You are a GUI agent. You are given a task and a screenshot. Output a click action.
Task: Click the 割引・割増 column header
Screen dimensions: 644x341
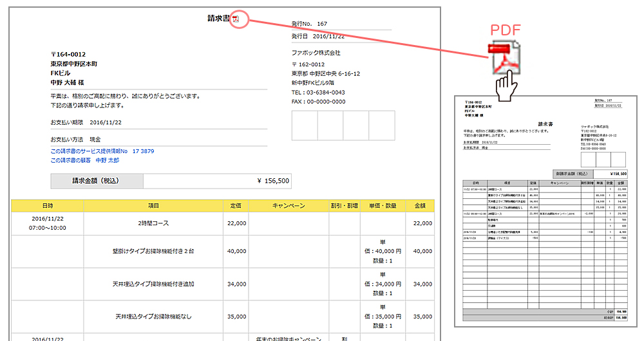pyautogui.click(x=344, y=206)
